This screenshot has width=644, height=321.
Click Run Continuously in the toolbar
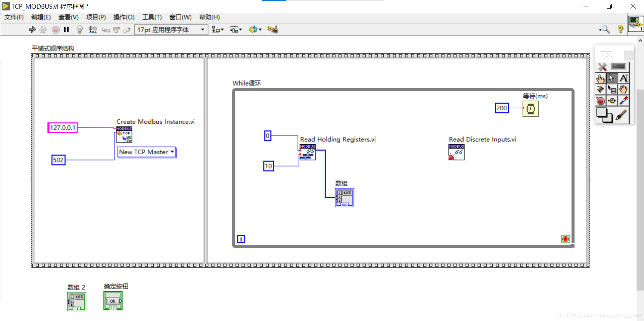pyautogui.click(x=43, y=30)
